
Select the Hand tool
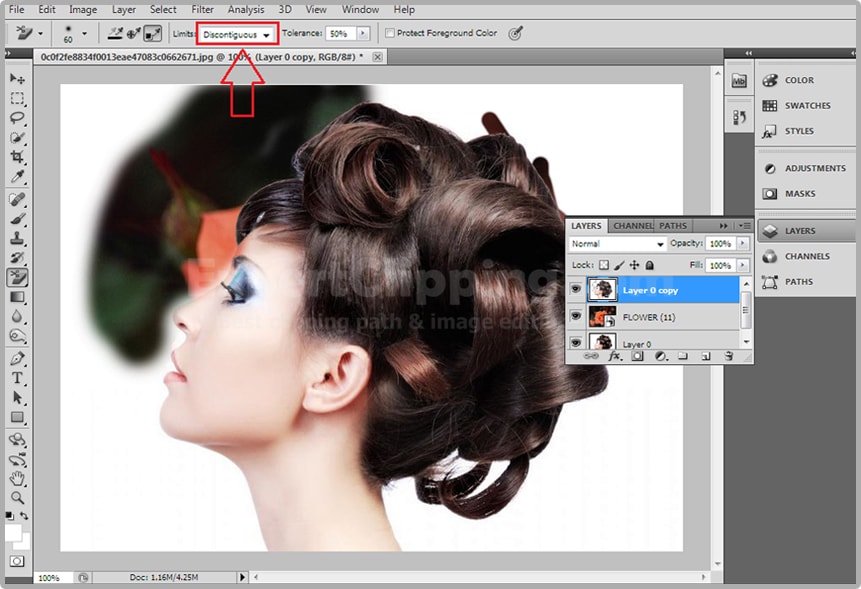(x=18, y=479)
